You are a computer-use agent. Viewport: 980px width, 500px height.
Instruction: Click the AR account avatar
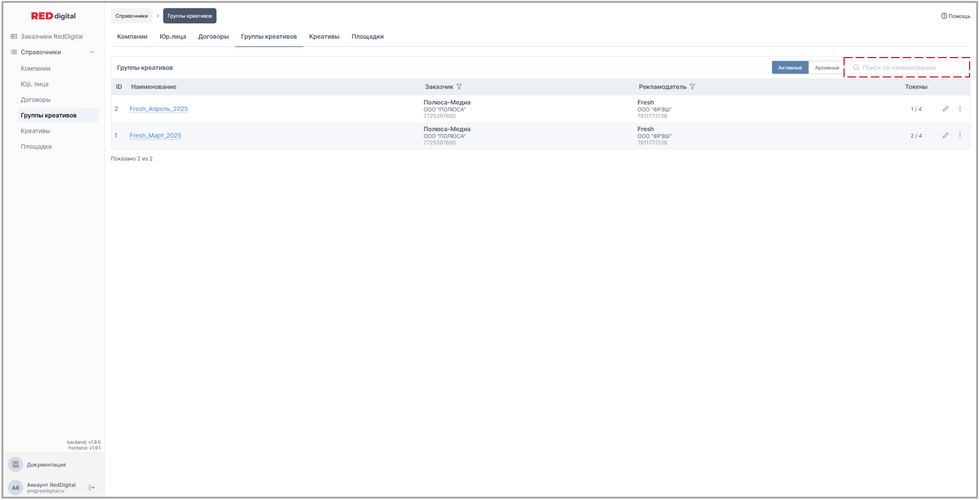[x=16, y=488]
